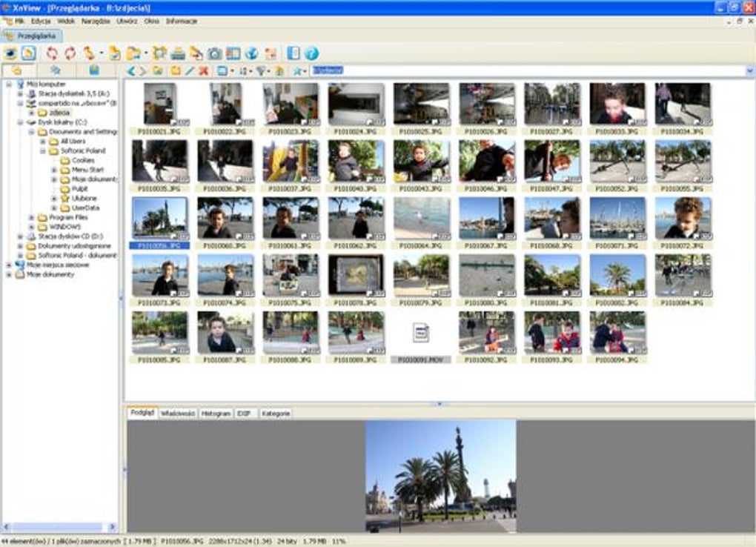Switch to the Kategorie tab
756x547 pixels.
(x=275, y=414)
